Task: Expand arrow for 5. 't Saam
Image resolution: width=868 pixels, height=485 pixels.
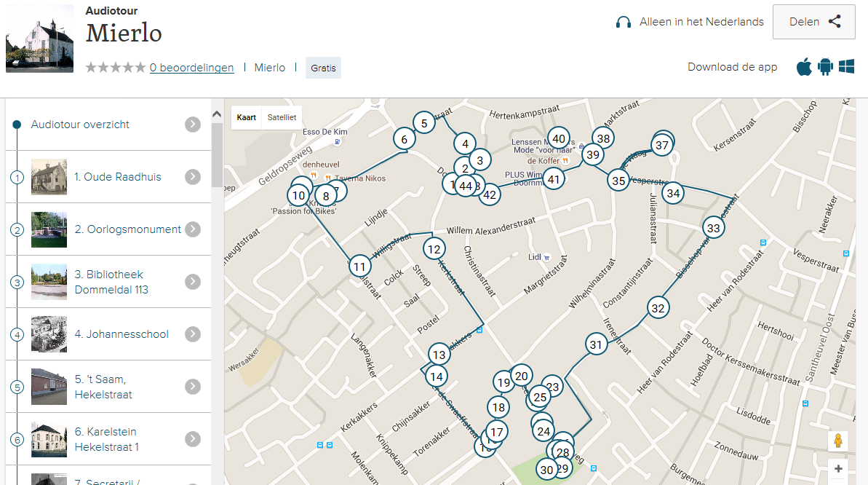Action: pos(193,387)
